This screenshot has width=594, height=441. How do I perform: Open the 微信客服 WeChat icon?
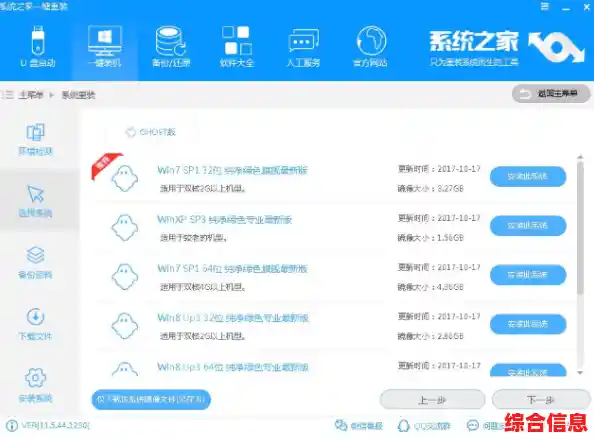pyautogui.click(x=341, y=425)
